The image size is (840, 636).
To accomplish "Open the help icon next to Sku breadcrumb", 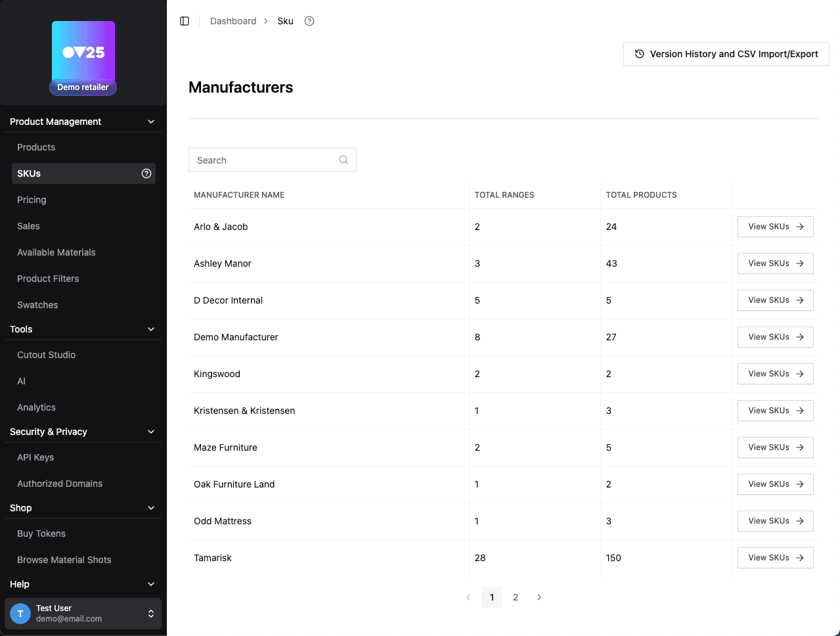I will 309,20.
